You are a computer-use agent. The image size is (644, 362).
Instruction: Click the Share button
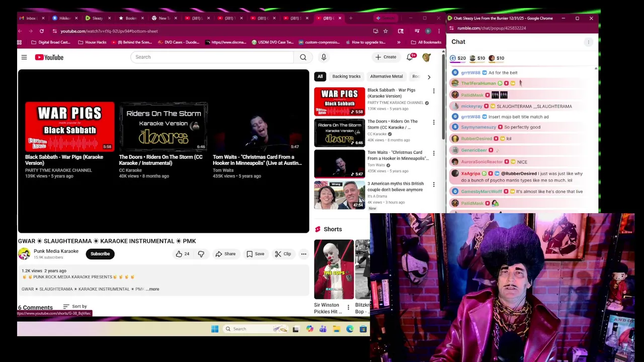225,254
